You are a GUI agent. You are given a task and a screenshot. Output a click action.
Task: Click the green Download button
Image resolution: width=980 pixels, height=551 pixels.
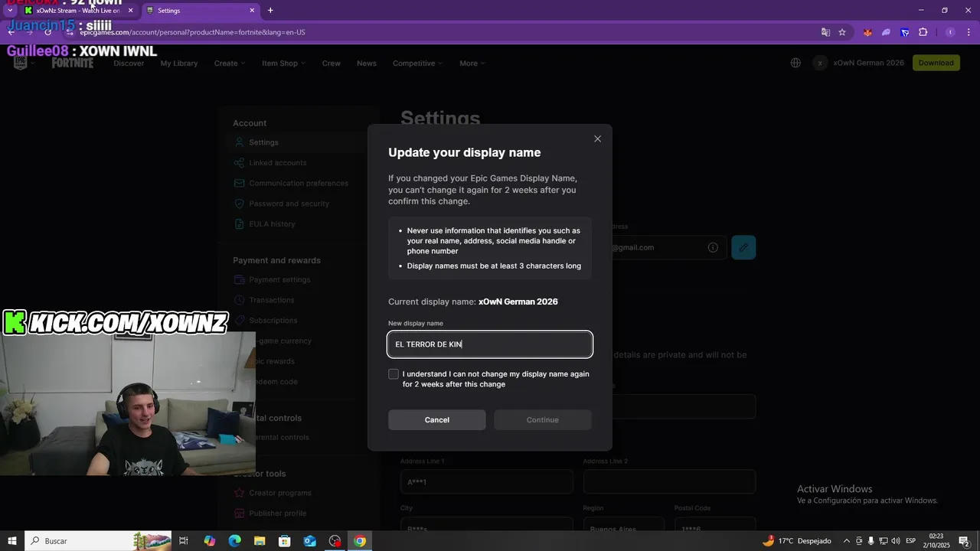[x=936, y=63]
